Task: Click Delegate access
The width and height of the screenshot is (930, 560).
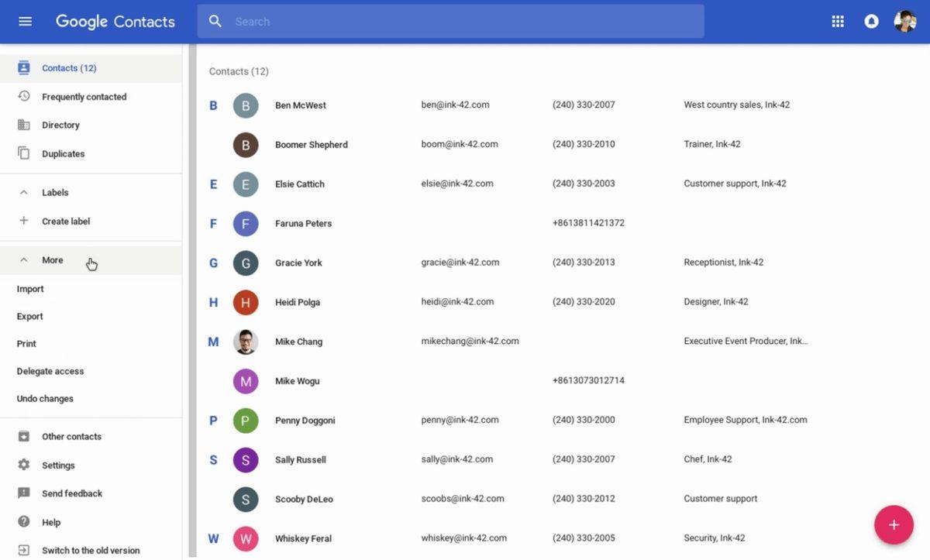Action: tap(50, 371)
